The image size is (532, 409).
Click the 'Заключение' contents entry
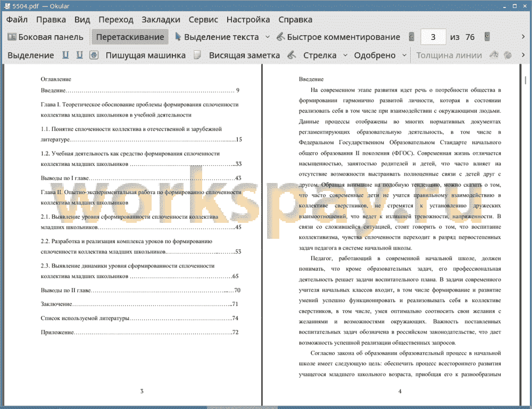[x=139, y=304]
